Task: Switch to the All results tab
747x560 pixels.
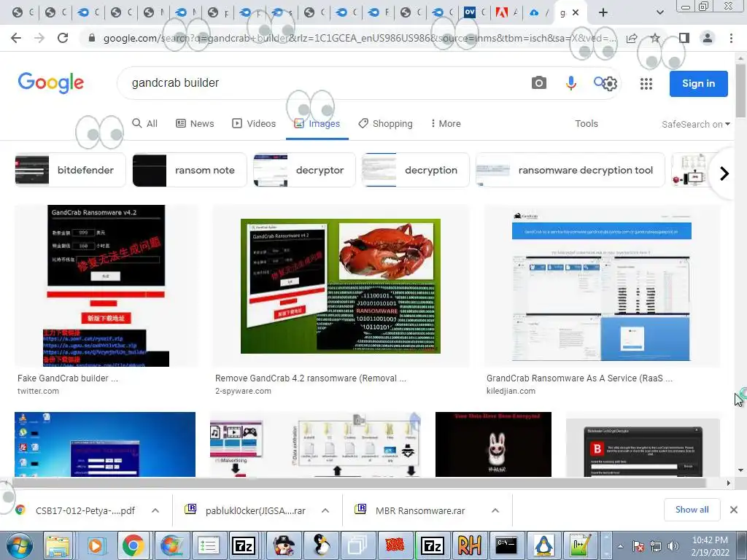Action: tap(145, 123)
